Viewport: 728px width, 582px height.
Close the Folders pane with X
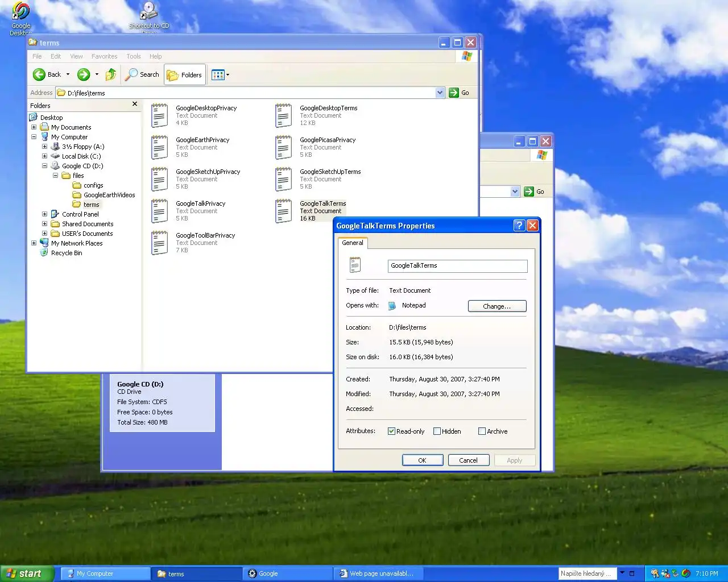[x=135, y=104]
